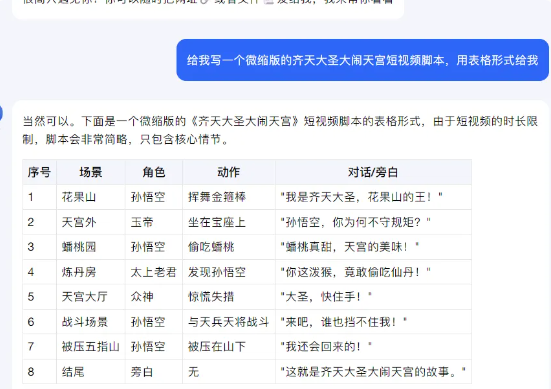Select the 被压五指山 scene cell
Image resolution: width=551 pixels, height=389 pixels.
(91, 347)
